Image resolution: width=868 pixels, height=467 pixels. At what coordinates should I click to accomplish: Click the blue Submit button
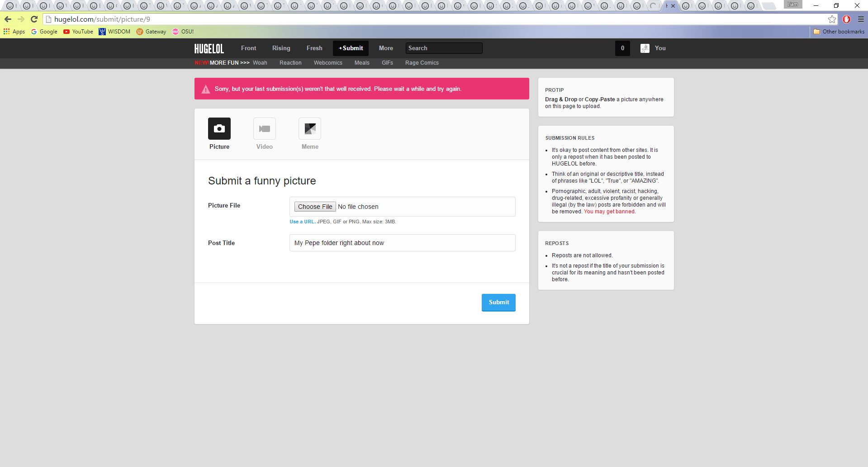[498, 302]
